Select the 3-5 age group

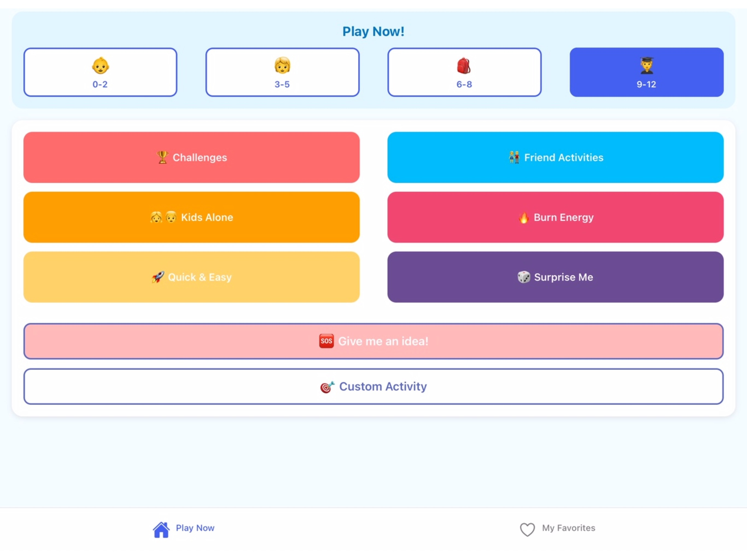(x=282, y=72)
